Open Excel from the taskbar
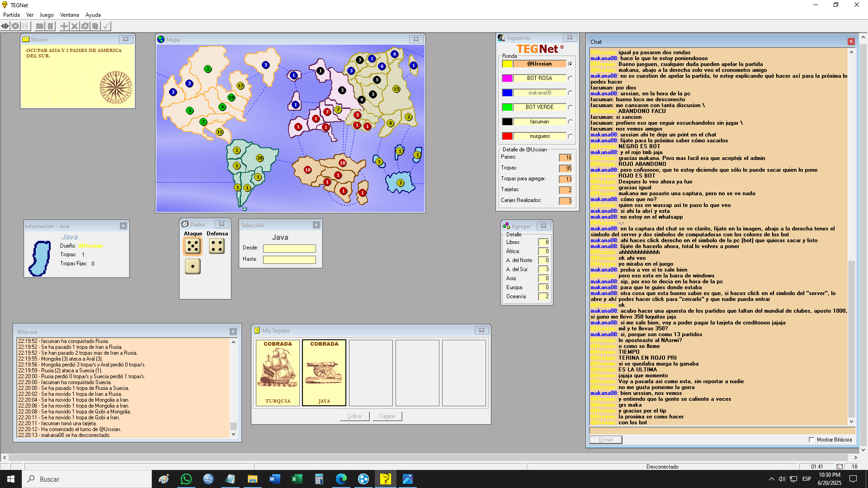 [297, 479]
